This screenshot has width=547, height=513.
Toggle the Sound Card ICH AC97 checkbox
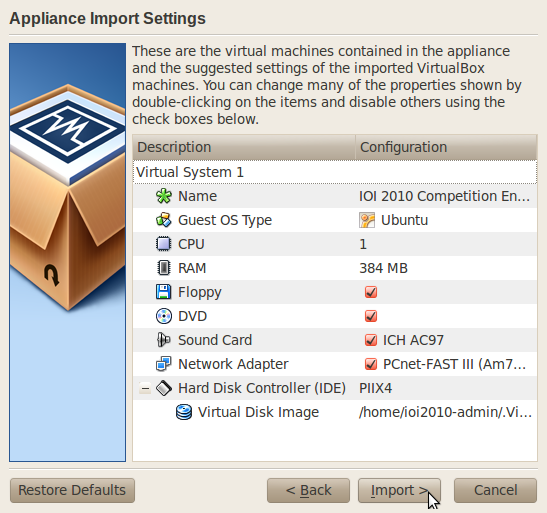(371, 340)
